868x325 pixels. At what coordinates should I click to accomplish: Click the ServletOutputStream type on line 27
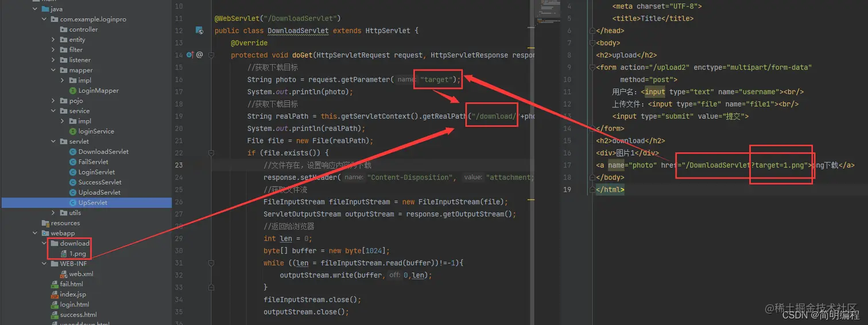(302, 214)
